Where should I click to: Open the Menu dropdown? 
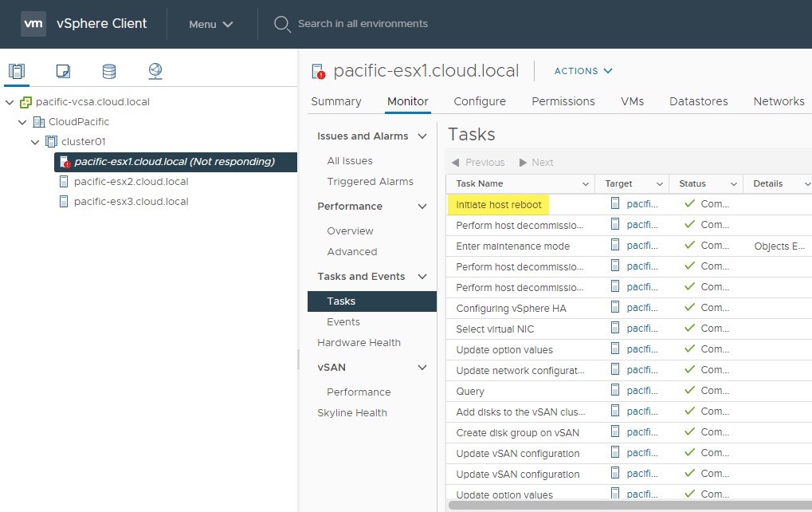click(211, 24)
